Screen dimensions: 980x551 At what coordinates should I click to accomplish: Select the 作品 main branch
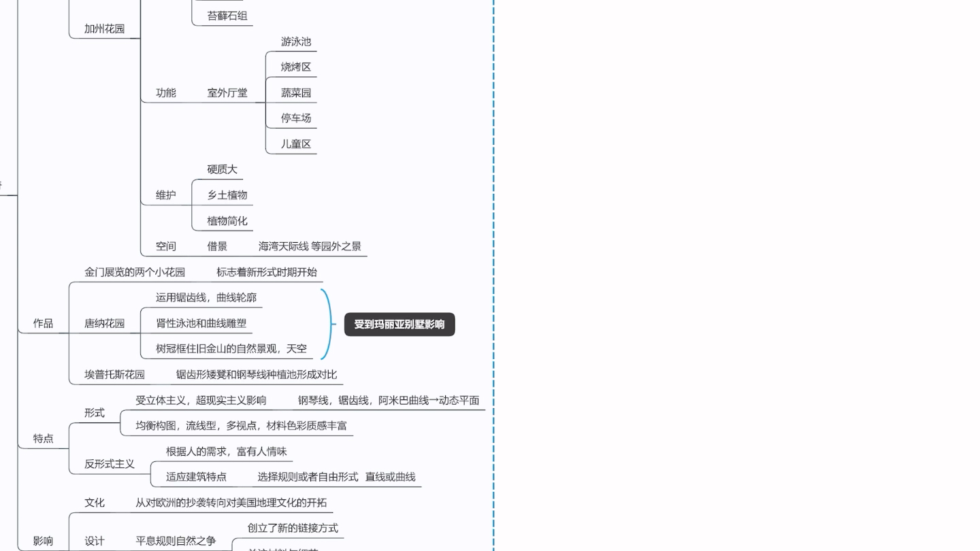(43, 323)
